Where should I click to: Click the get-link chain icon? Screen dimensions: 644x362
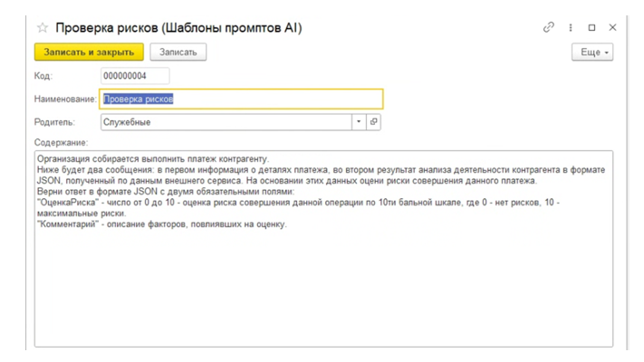pos(548,28)
